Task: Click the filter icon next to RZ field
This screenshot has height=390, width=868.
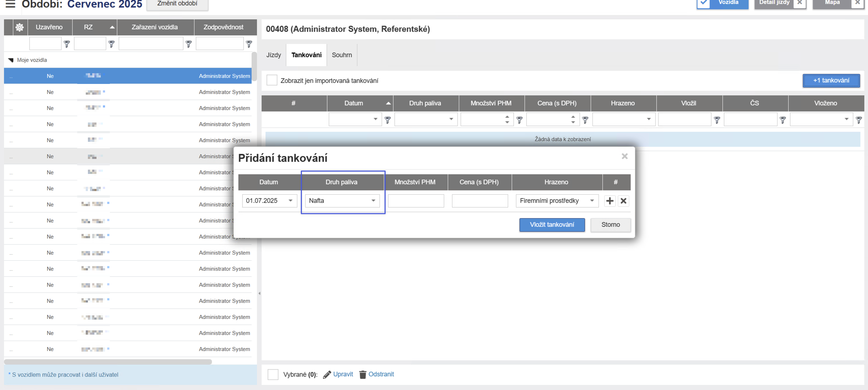Action: click(111, 44)
